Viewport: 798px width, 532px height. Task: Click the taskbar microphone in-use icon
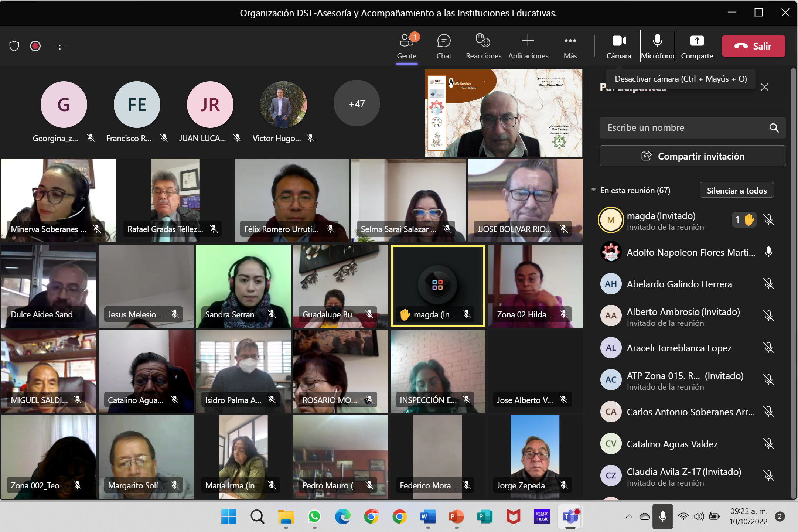pyautogui.click(x=662, y=517)
